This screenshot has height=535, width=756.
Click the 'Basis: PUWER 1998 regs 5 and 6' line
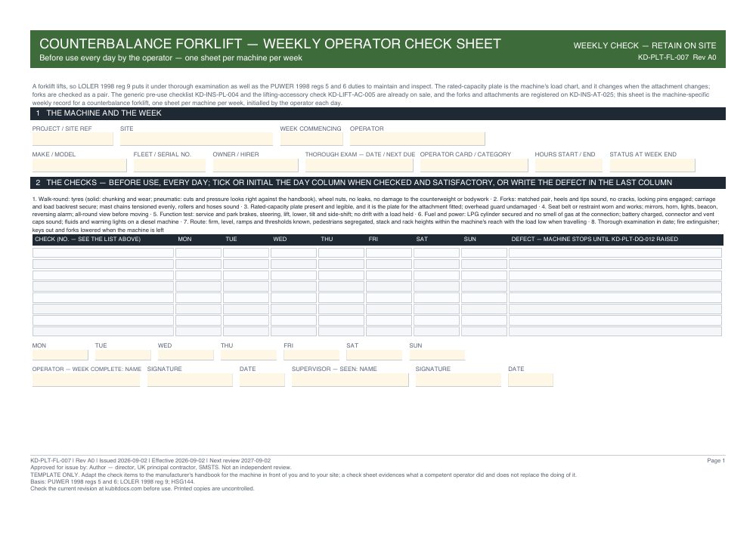click(x=113, y=481)
